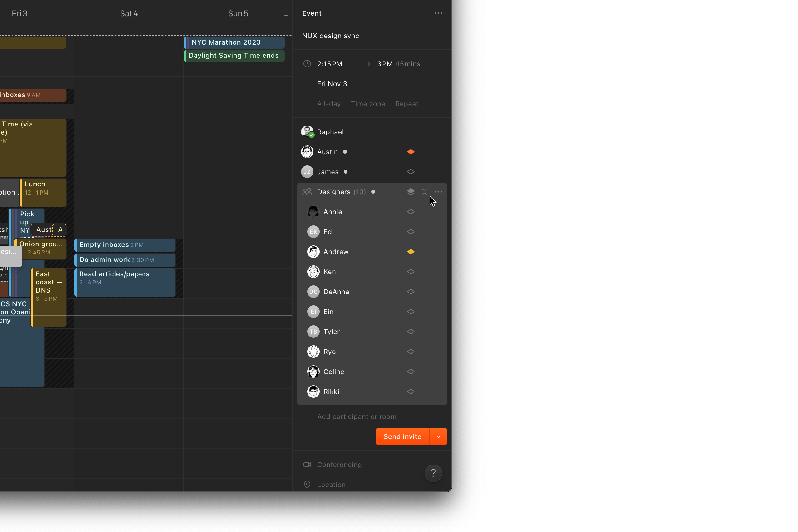The width and height of the screenshot is (798, 532).
Task: Select the Repeat tab option
Action: (407, 103)
